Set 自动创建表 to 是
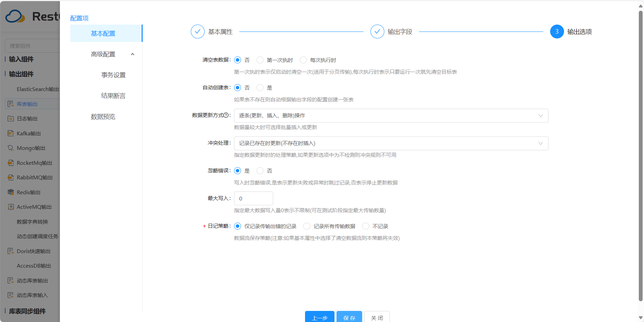 coord(260,88)
